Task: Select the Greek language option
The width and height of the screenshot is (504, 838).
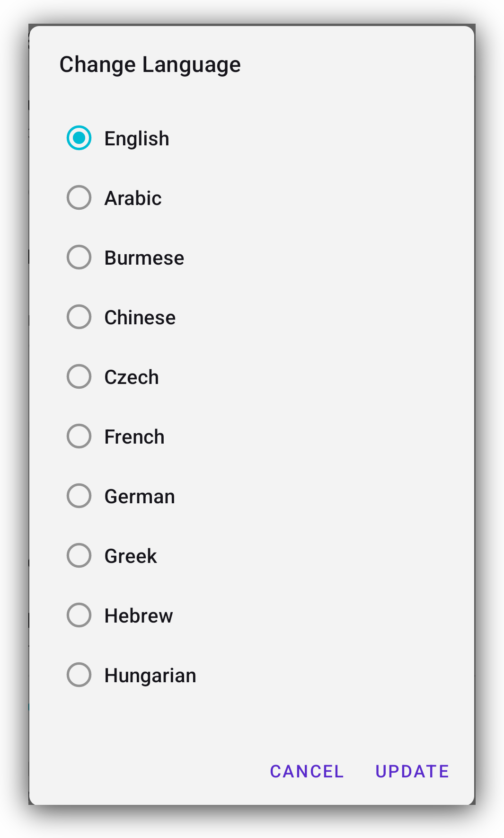Action: [x=79, y=556]
